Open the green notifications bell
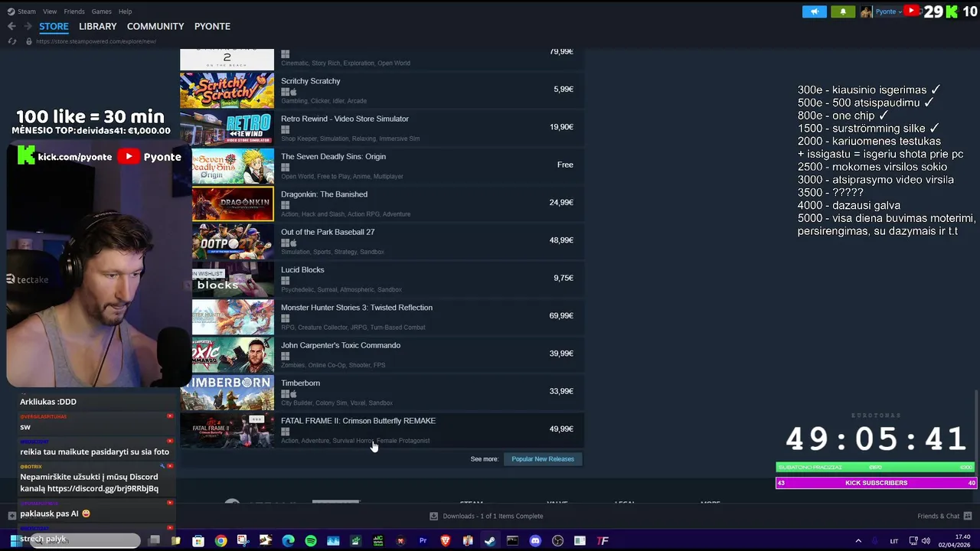 [843, 11]
